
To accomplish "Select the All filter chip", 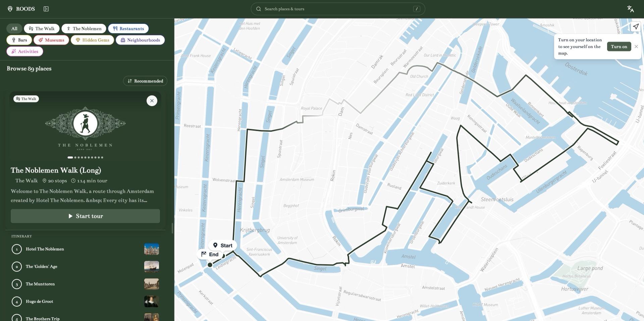I will (14, 29).
